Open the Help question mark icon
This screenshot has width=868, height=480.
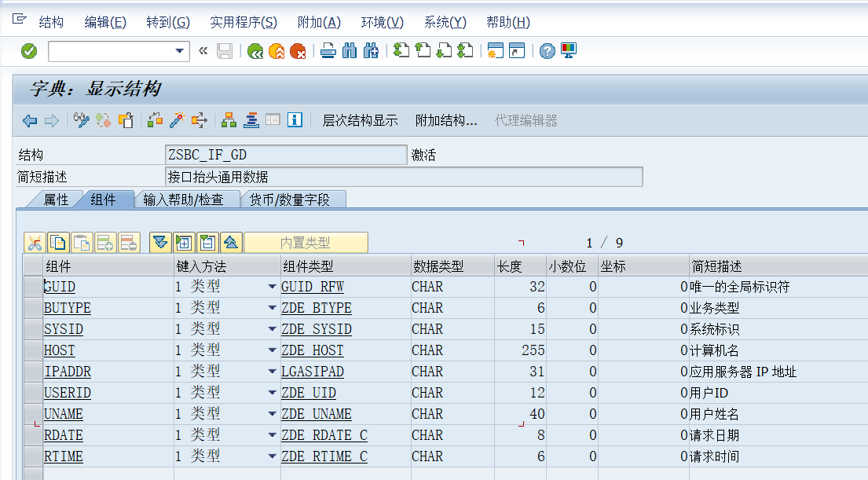pos(547,51)
